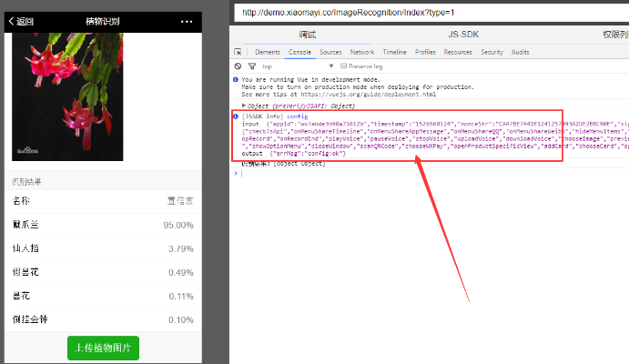Screen dimensions: 629x364
Task: Select the JS-SDK tab
Action: pos(463,34)
